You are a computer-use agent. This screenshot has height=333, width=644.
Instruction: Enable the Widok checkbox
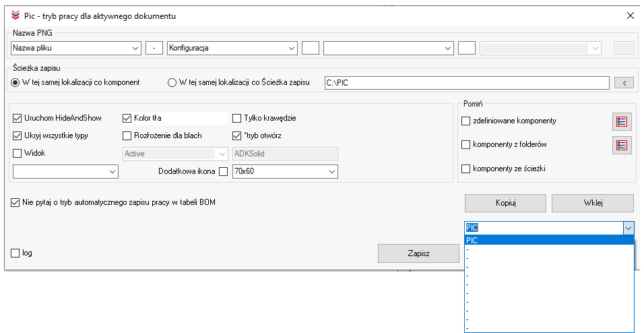(x=18, y=153)
